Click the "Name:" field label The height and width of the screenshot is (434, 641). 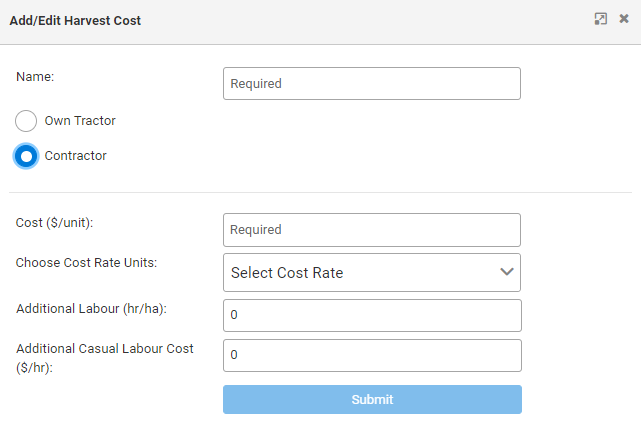tap(35, 76)
